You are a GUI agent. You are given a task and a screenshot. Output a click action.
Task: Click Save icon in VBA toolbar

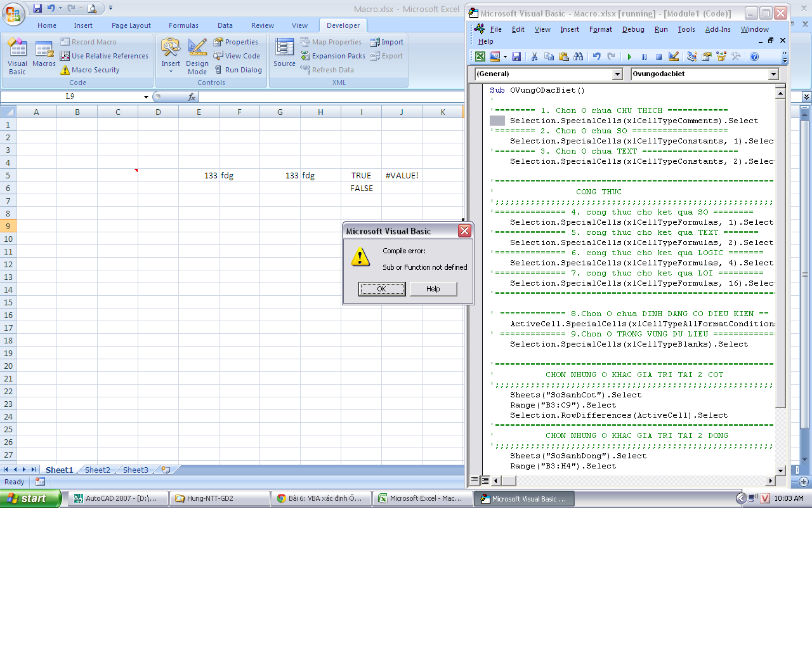click(516, 56)
